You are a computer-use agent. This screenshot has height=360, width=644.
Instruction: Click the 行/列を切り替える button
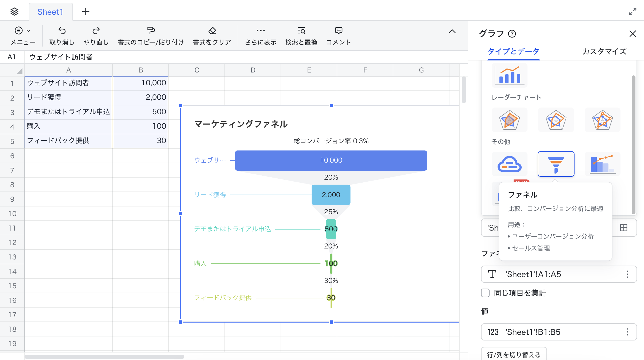tap(514, 354)
